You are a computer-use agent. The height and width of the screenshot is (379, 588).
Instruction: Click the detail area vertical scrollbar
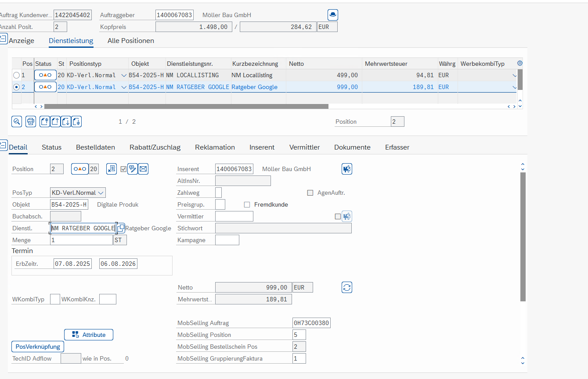[x=523, y=237]
